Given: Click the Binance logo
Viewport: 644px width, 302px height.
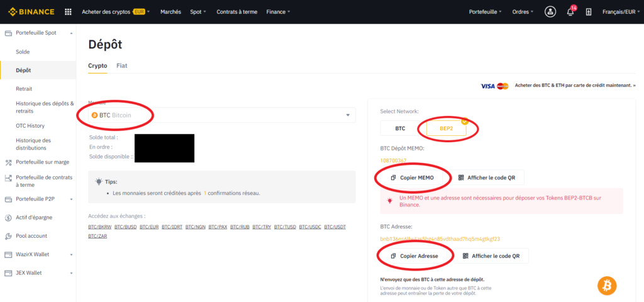Looking at the screenshot, I should click(31, 11).
